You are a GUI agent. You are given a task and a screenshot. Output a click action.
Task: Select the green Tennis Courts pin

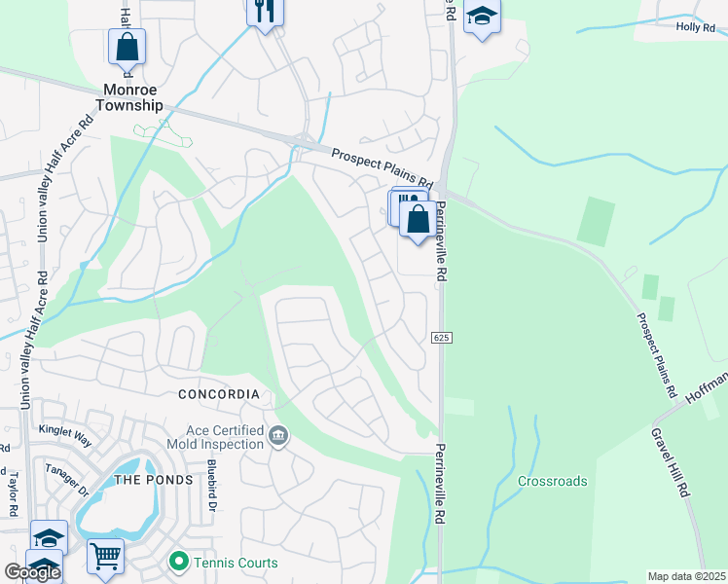click(x=179, y=563)
